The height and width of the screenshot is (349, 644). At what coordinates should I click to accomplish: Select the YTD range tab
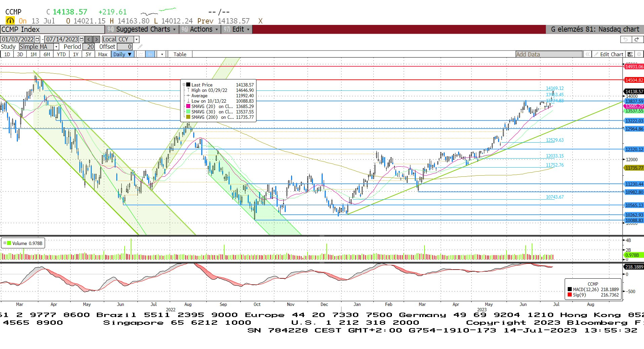[x=61, y=54]
